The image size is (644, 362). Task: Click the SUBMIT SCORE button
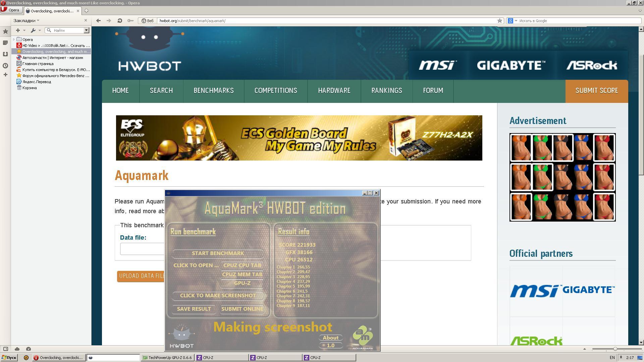597,91
